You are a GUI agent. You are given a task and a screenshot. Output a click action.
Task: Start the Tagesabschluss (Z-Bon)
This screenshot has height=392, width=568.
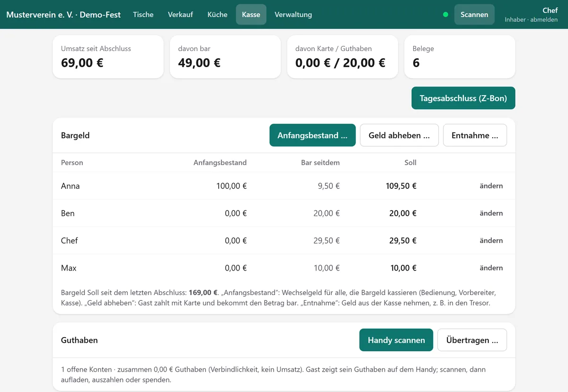(x=463, y=98)
